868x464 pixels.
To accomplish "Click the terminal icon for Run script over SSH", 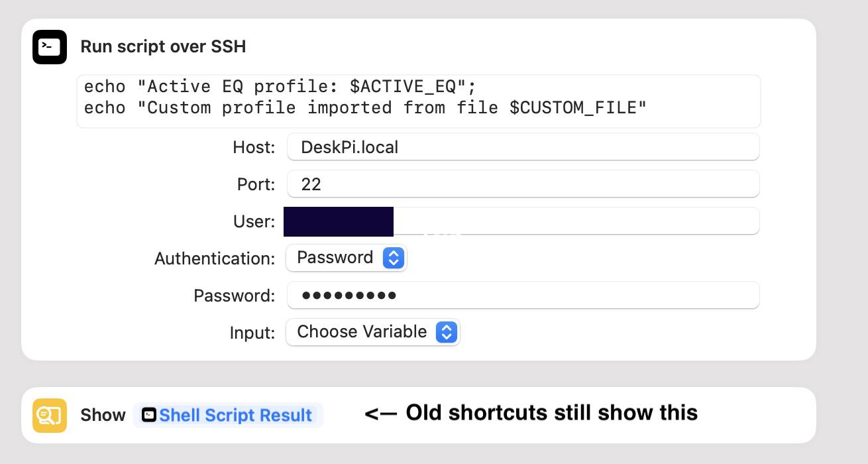I will [50, 47].
